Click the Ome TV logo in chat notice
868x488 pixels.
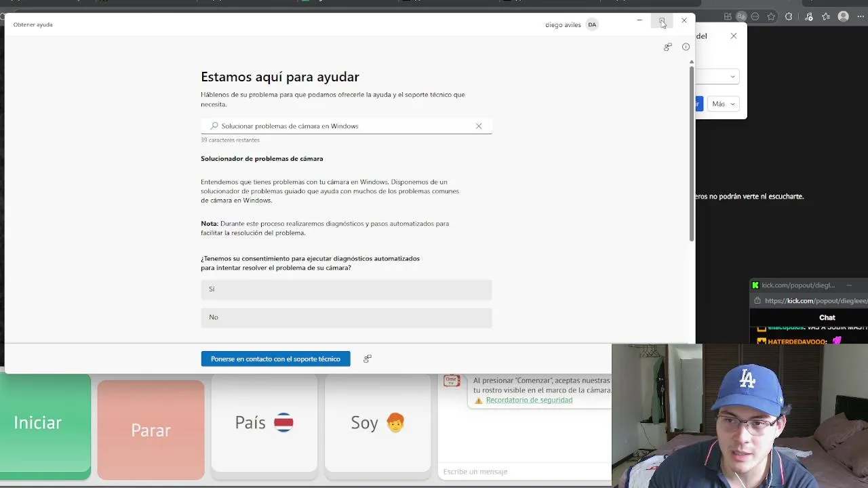tap(451, 382)
